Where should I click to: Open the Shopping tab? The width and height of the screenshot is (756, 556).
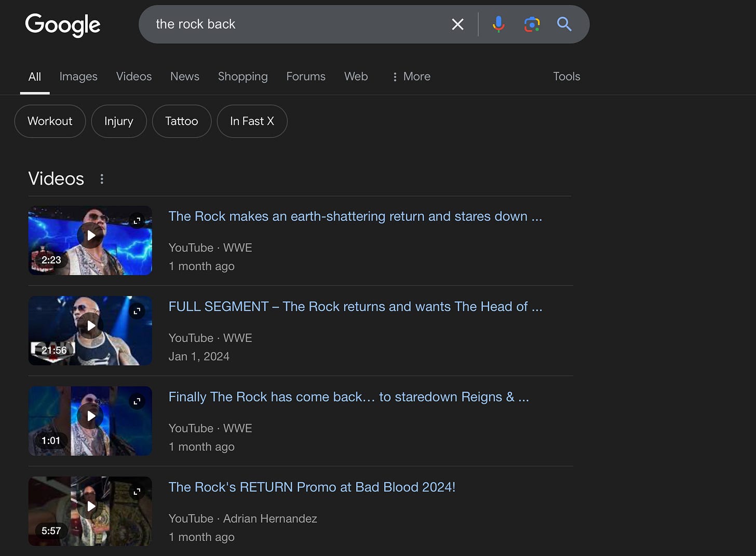coord(243,76)
